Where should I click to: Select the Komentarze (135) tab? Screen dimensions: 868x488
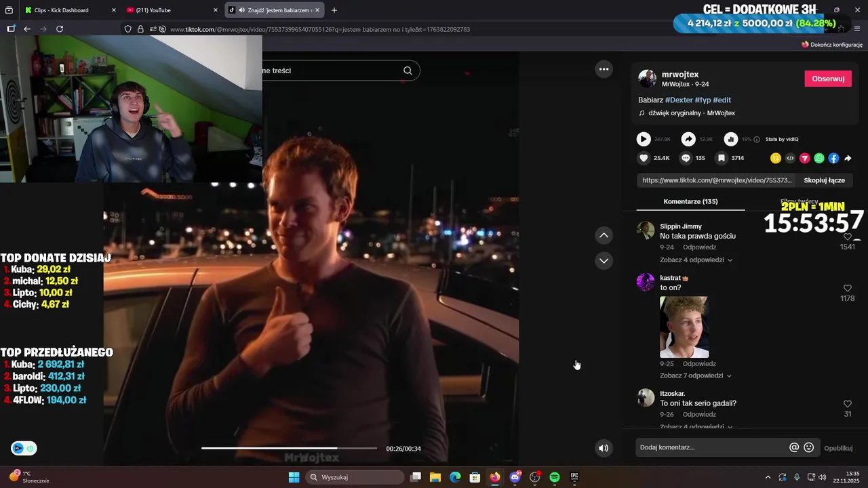(x=690, y=201)
